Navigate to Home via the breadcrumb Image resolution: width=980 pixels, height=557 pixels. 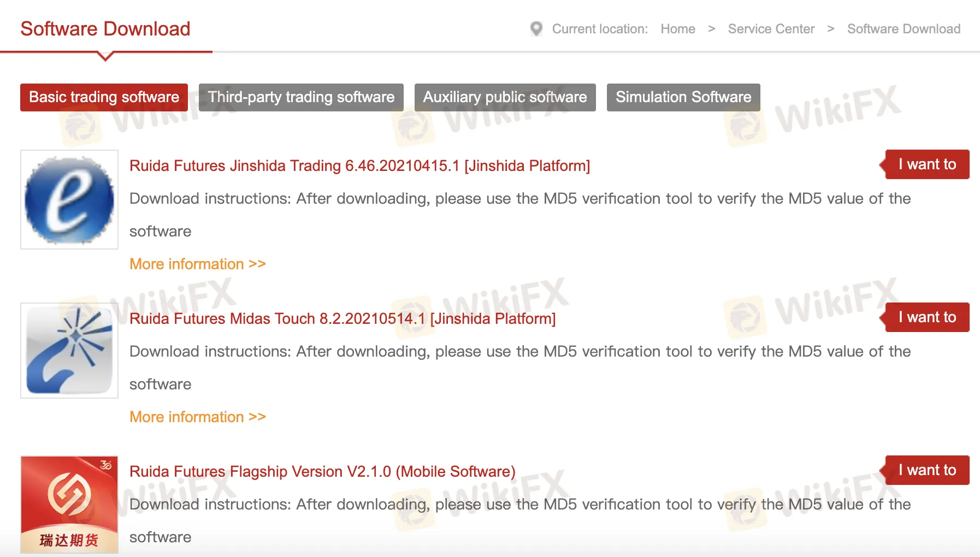[x=678, y=29]
